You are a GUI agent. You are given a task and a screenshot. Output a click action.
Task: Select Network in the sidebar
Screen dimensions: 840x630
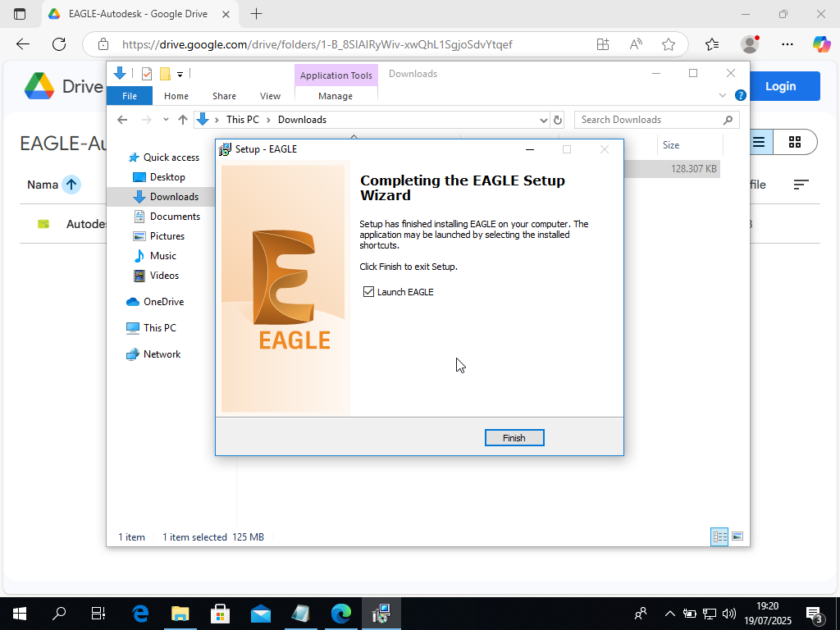pos(163,354)
